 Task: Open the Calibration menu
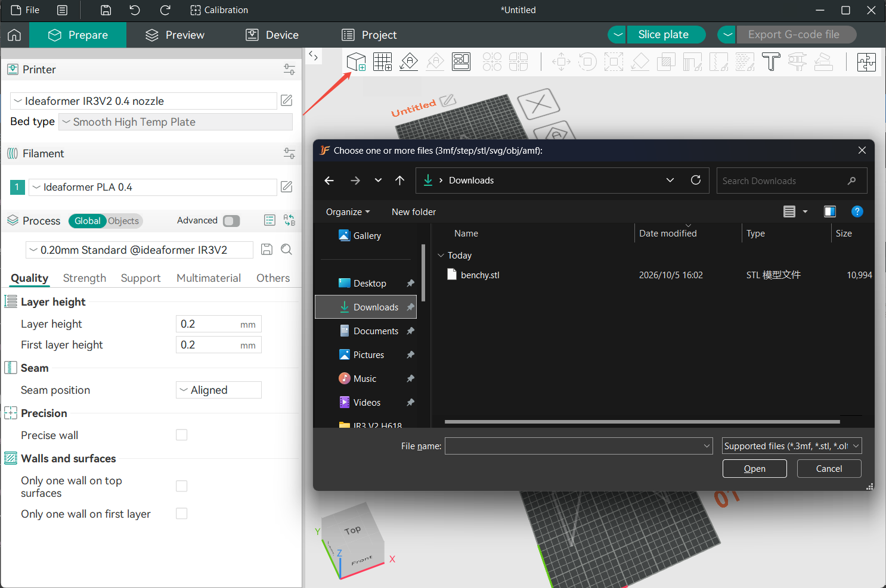click(x=219, y=10)
